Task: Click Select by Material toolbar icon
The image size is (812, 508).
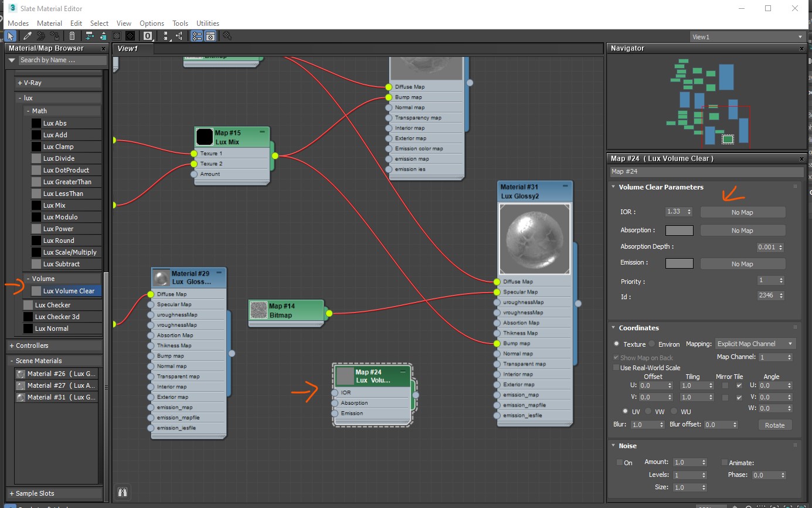Action: click(227, 36)
